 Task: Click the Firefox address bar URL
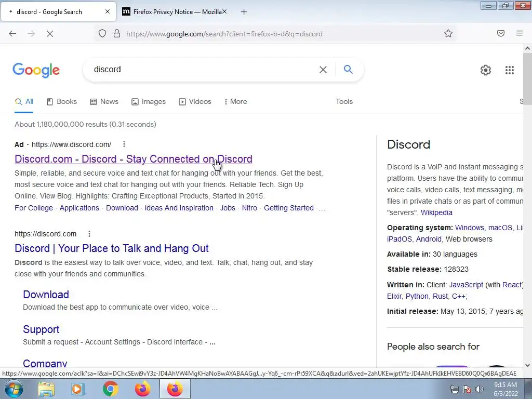[224, 34]
